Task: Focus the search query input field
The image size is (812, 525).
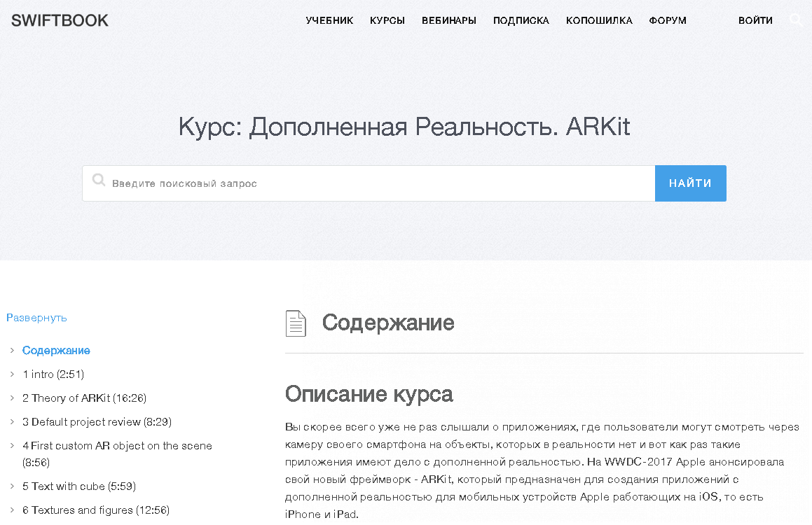Action: [378, 183]
